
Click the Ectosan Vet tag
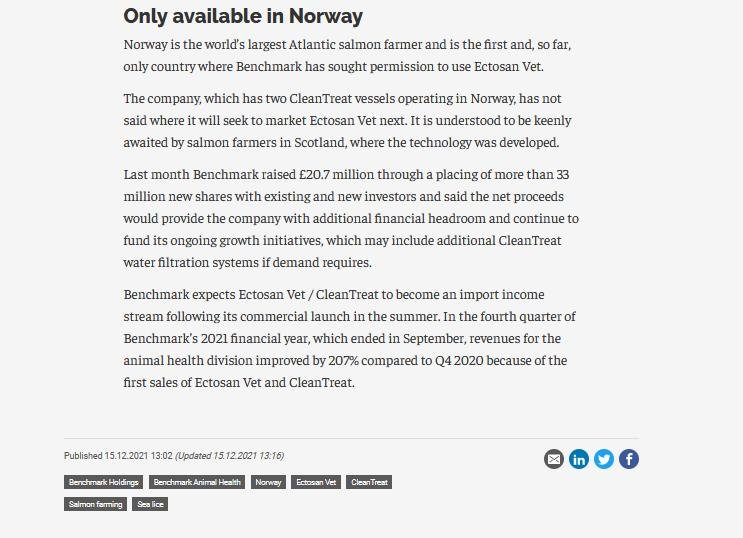pos(317,482)
